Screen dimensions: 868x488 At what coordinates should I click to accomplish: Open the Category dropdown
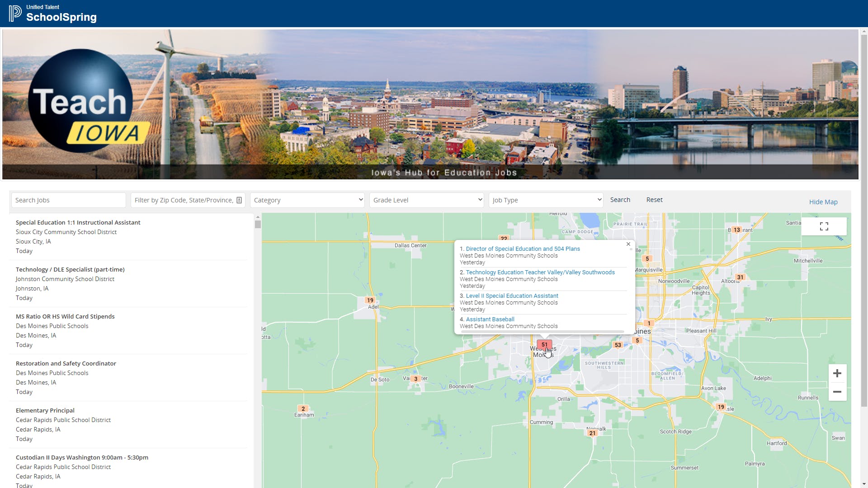click(307, 200)
